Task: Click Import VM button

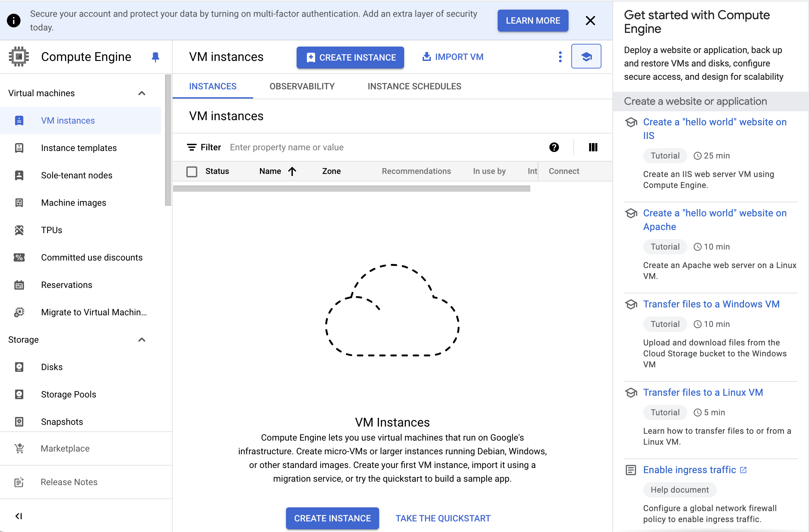Action: pos(453,57)
